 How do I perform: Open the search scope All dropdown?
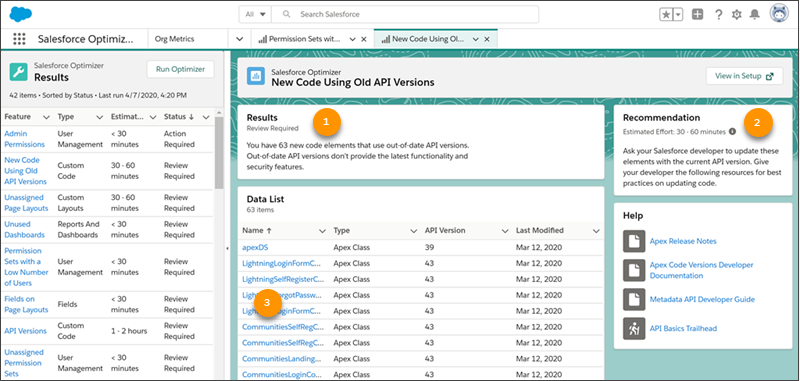(x=255, y=14)
